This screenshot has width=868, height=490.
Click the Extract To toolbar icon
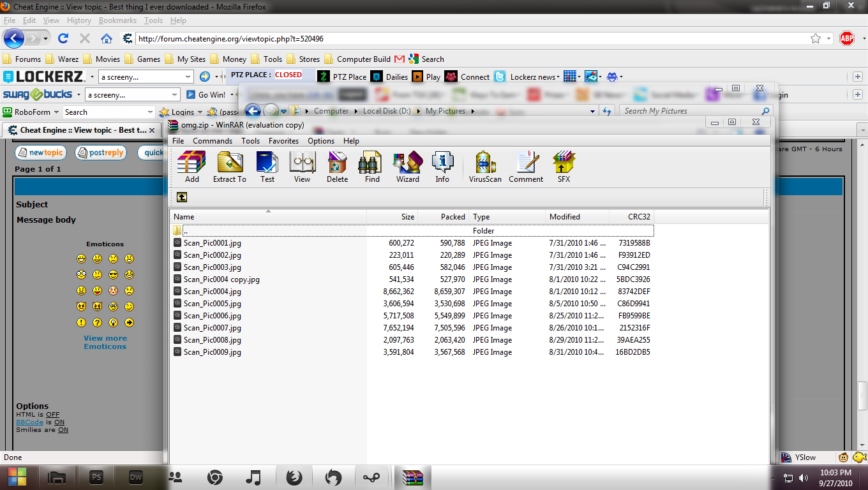tap(230, 167)
